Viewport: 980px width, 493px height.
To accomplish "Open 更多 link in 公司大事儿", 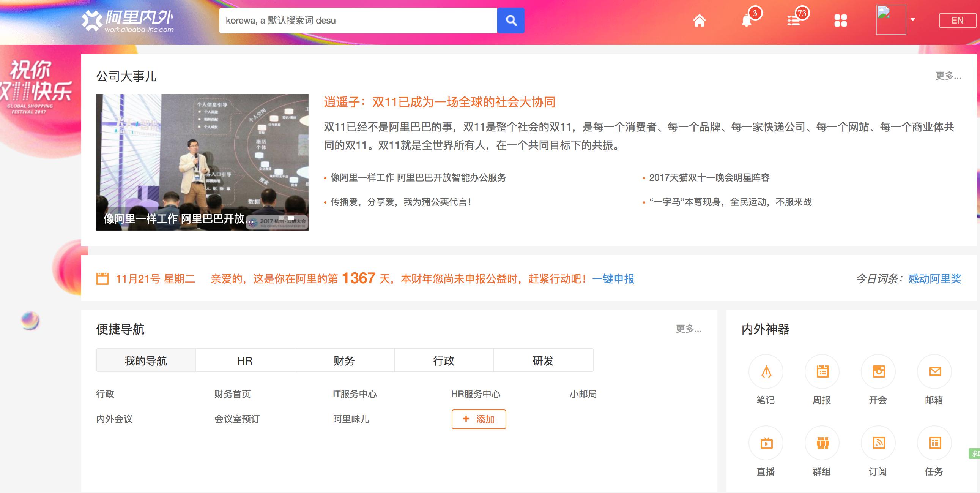I will pyautogui.click(x=948, y=76).
